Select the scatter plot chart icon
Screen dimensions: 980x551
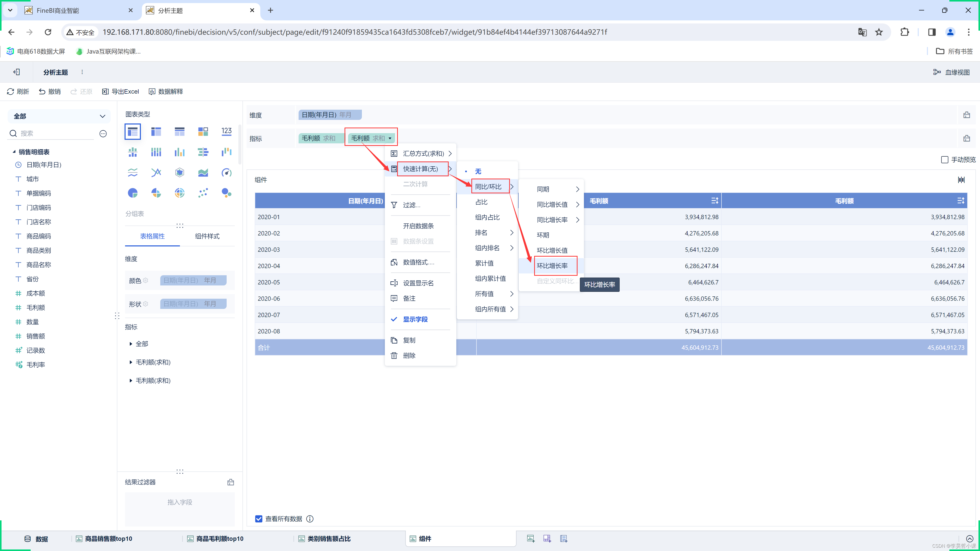(x=203, y=193)
